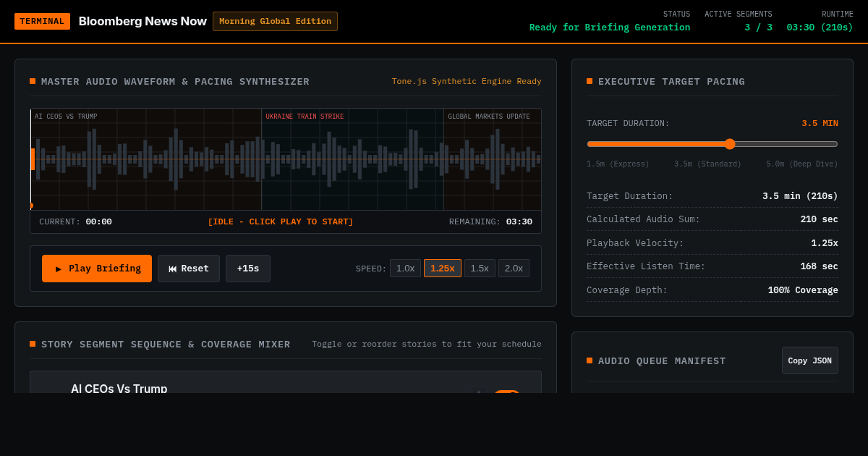Click the Bloomberg News Now title
This screenshot has width=868, height=456.
click(142, 21)
